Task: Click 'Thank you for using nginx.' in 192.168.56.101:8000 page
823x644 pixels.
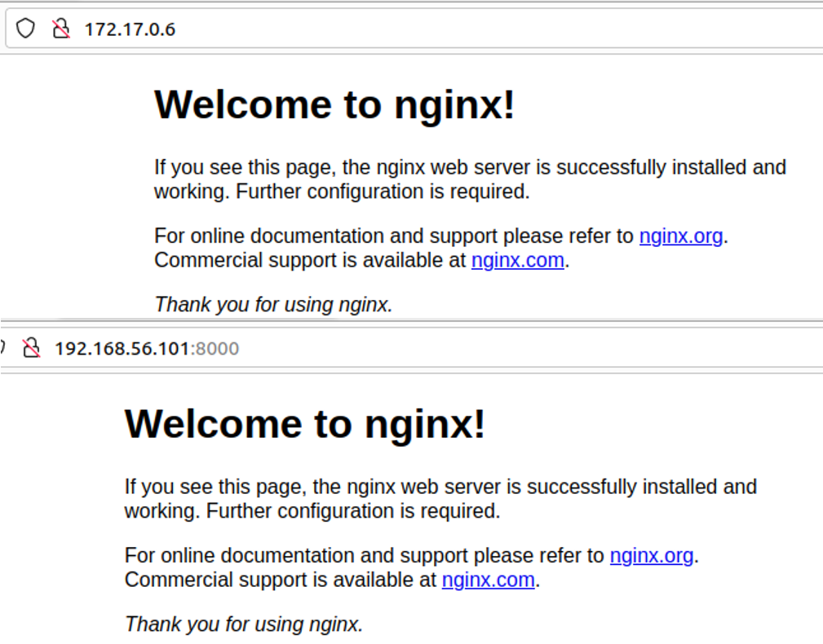Action: click(x=244, y=624)
